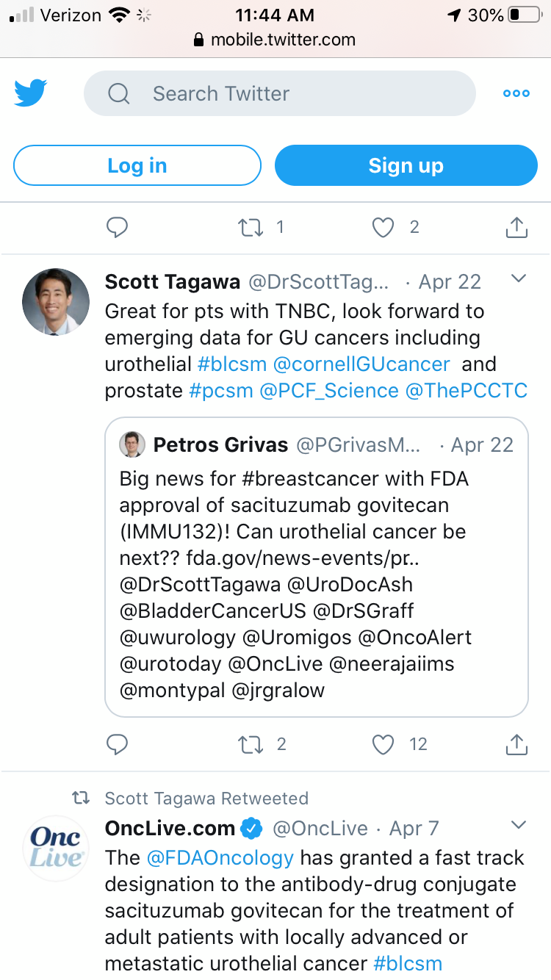Like Scott Tagawa's tweet with 12 likes

(x=383, y=745)
